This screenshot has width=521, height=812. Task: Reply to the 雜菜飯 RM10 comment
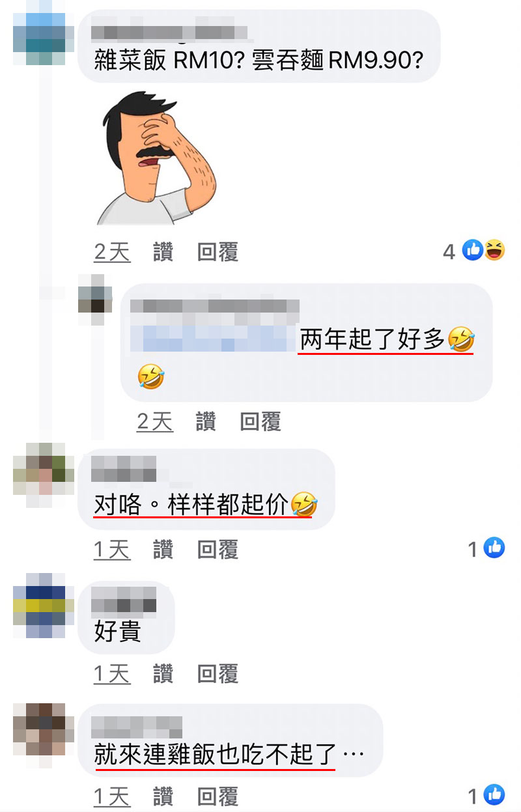coord(218,252)
